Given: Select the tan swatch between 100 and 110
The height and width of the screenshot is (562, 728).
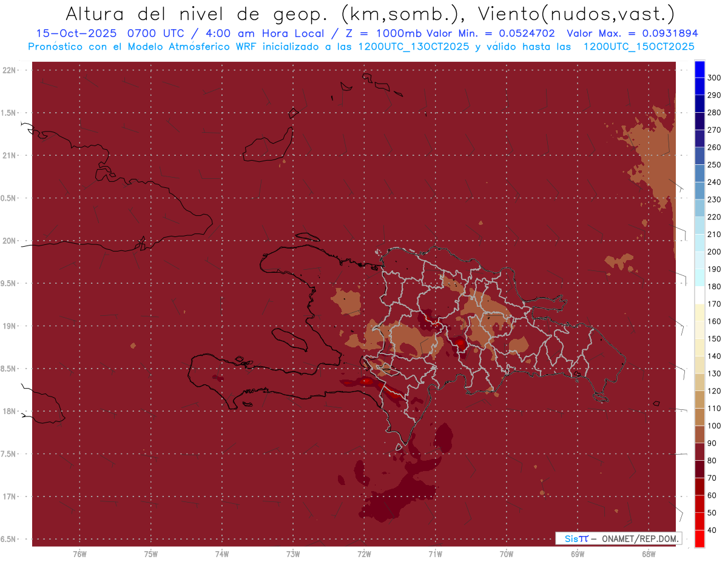Looking at the screenshot, I should 699,417.
